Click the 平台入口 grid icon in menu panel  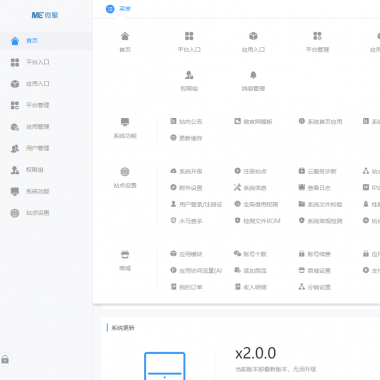click(189, 36)
